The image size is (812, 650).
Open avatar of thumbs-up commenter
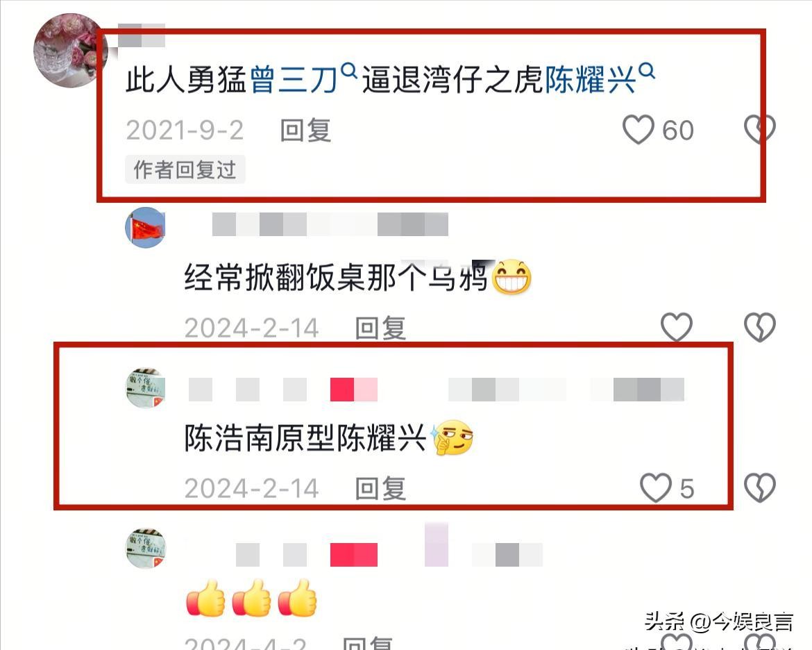pyautogui.click(x=146, y=549)
